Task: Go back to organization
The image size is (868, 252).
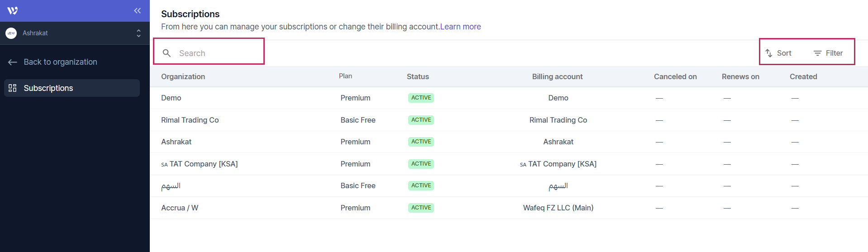Action: [60, 62]
